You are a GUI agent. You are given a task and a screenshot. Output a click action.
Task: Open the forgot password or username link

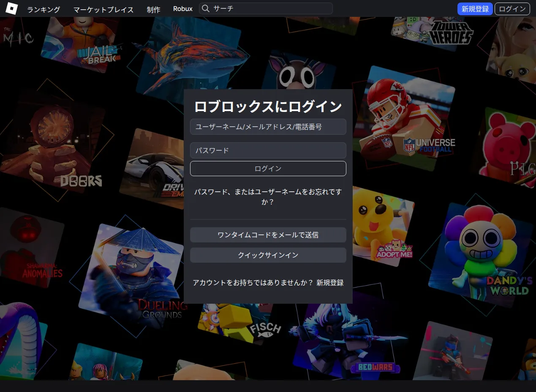[x=268, y=197]
